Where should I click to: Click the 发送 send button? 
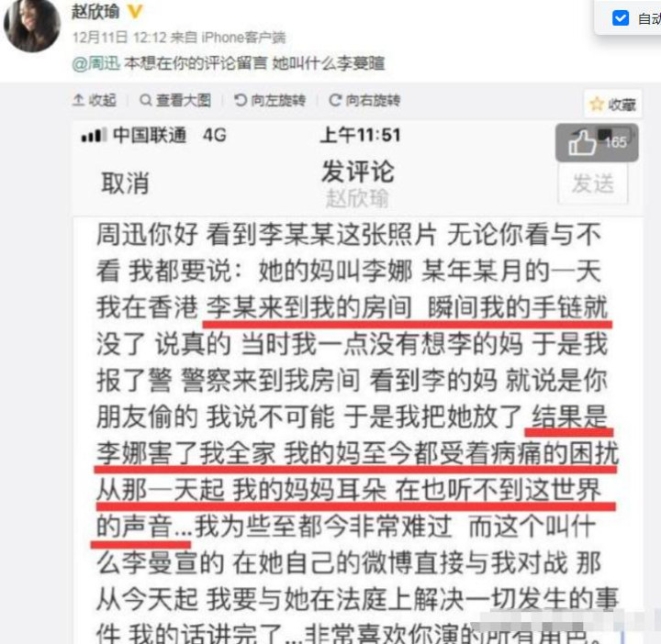pos(593,183)
